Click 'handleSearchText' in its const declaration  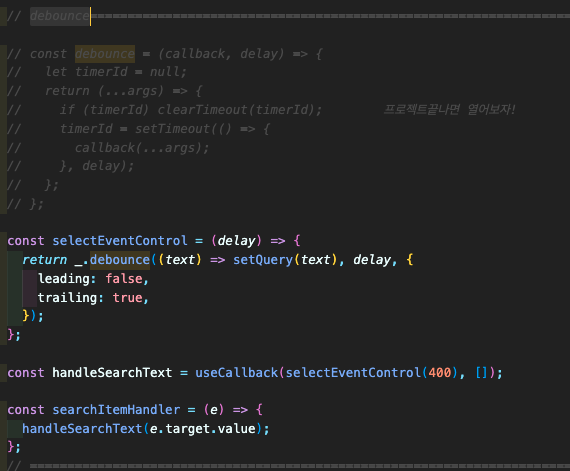pos(112,373)
